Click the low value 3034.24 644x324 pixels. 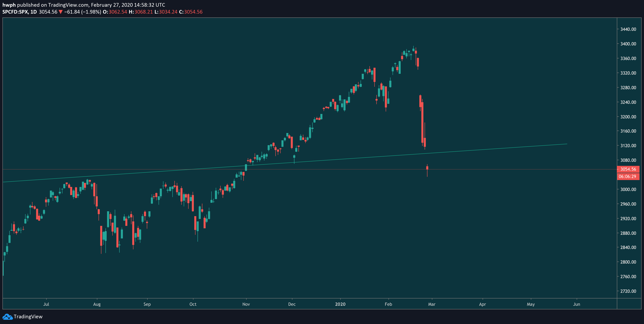pos(168,12)
